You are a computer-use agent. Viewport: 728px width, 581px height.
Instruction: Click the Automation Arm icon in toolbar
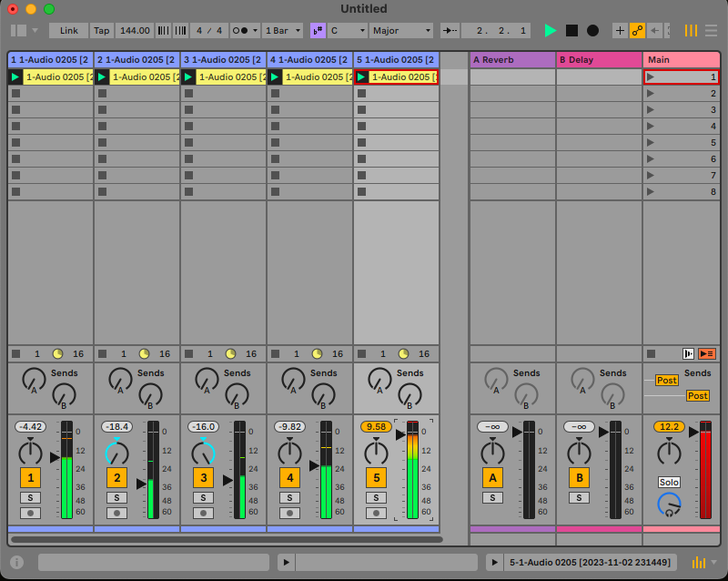pyautogui.click(x=637, y=30)
